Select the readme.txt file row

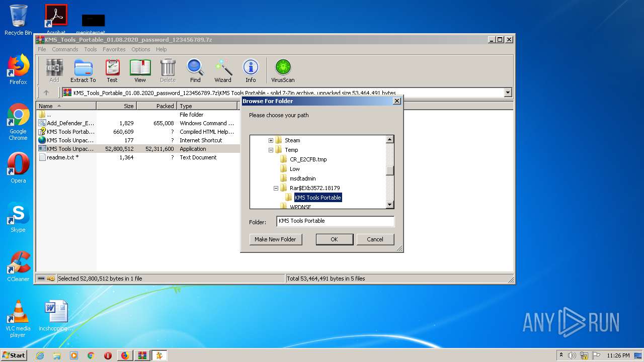pos(138,157)
